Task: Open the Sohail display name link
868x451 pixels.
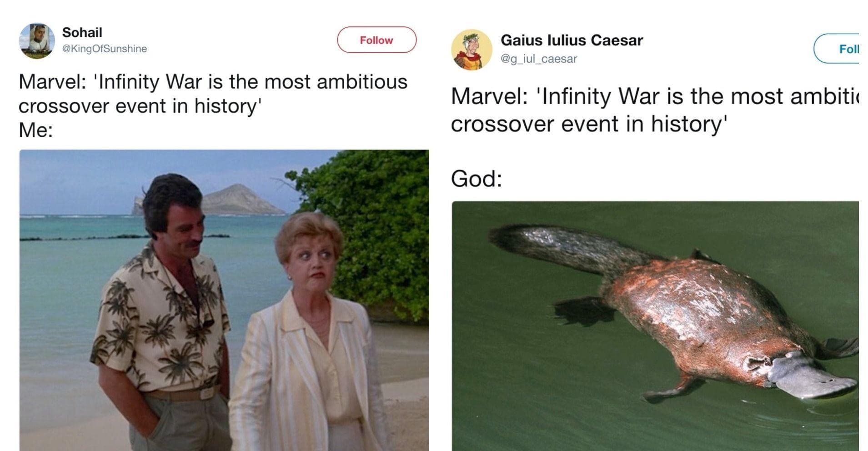Action: (82, 33)
